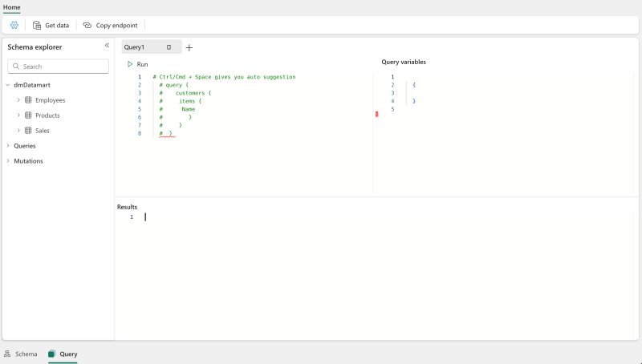Focus the Schema explorer search field
The image size is (642, 364).
[x=58, y=67]
